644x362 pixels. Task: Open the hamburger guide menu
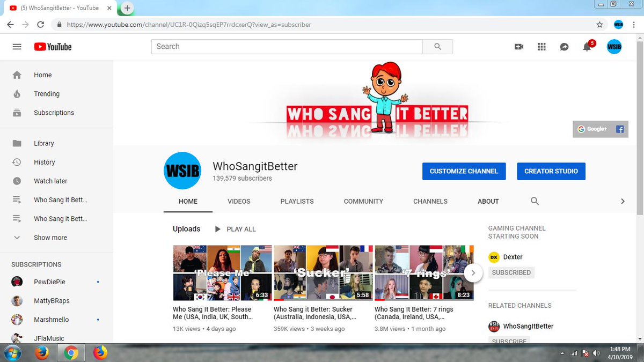click(17, 47)
